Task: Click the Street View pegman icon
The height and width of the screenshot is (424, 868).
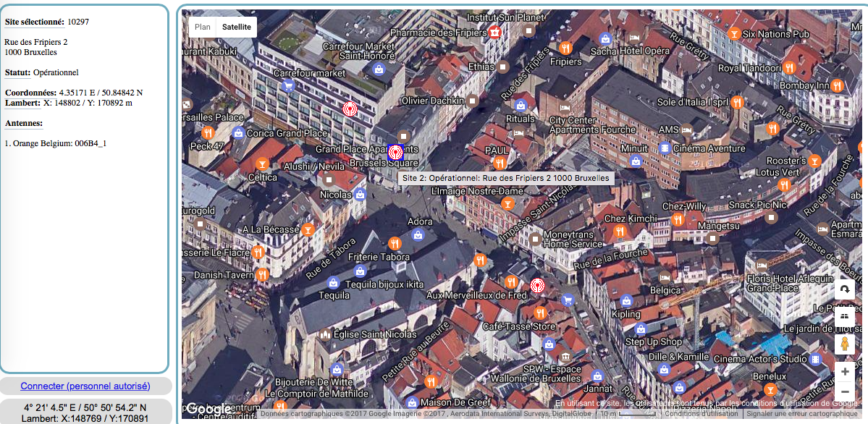Action: click(x=845, y=344)
